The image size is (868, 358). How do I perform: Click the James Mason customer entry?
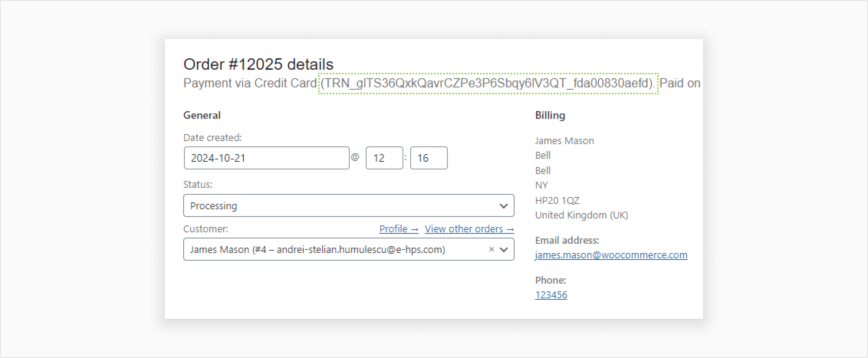coord(317,249)
